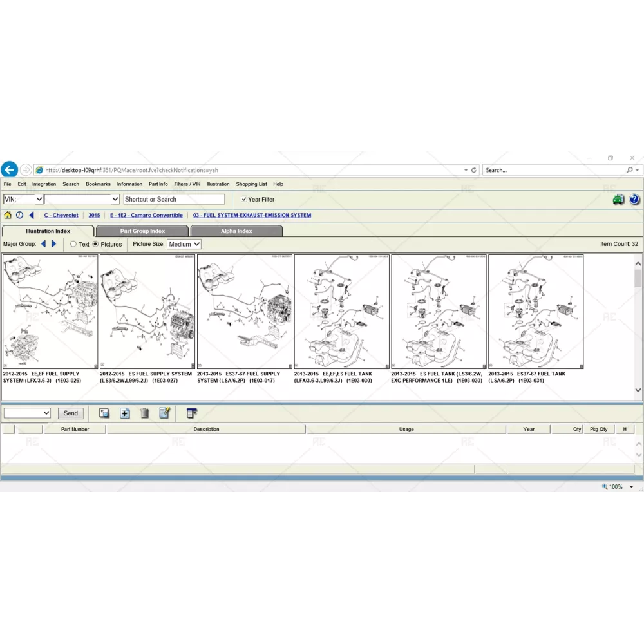Viewport: 644px width, 644px height.
Task: Select the Text radio button
Action: [x=73, y=244]
